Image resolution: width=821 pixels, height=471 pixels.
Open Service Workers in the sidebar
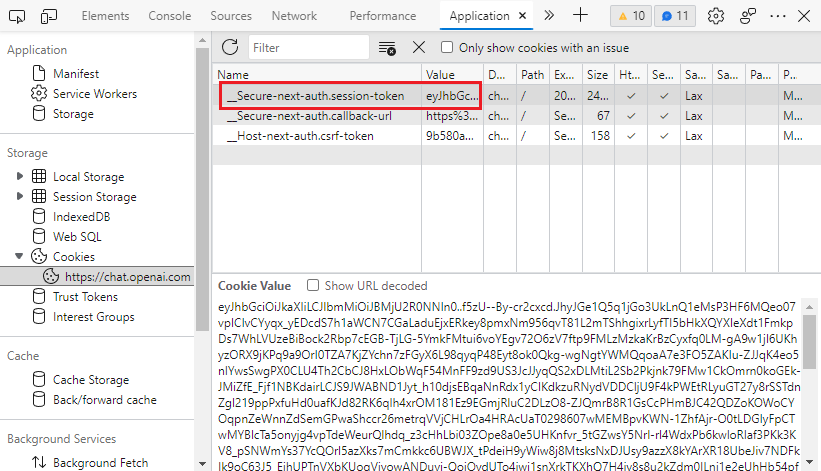[x=95, y=94]
